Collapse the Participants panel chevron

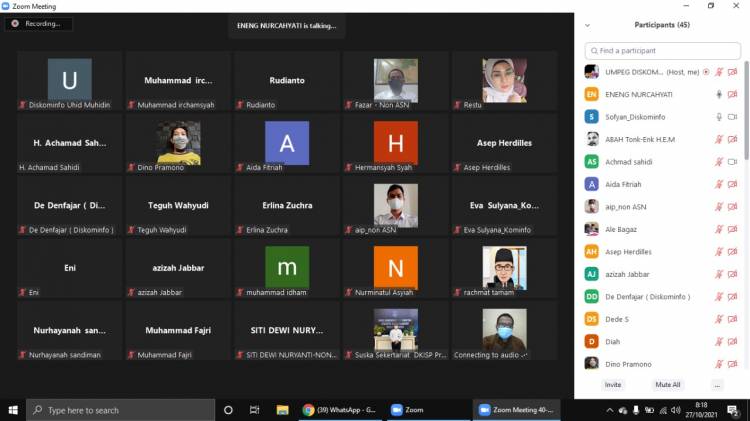click(587, 25)
